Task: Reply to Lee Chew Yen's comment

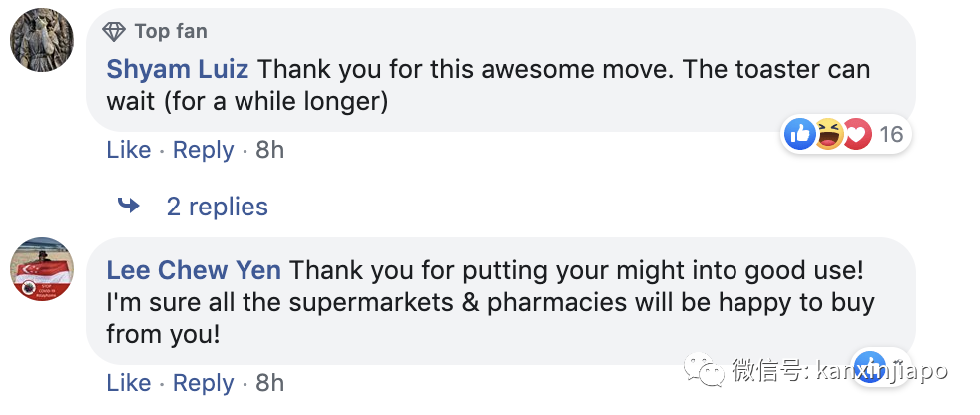Action: coord(203,383)
